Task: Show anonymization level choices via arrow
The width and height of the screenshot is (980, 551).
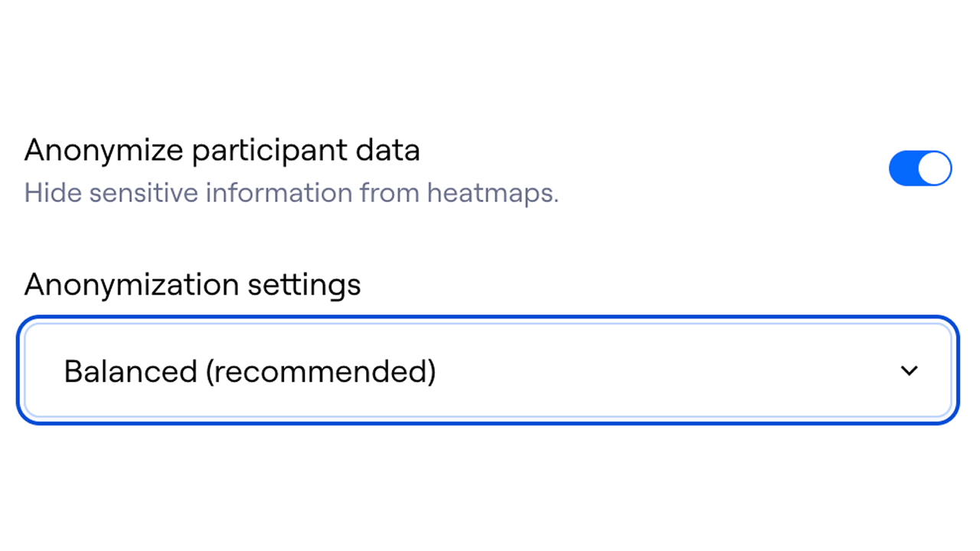Action: tap(909, 371)
